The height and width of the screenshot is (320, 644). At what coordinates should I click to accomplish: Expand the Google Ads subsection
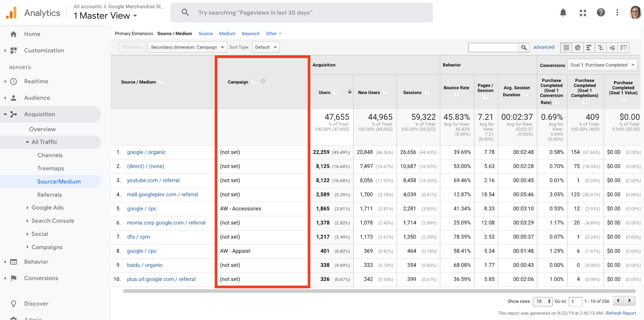coord(27,208)
